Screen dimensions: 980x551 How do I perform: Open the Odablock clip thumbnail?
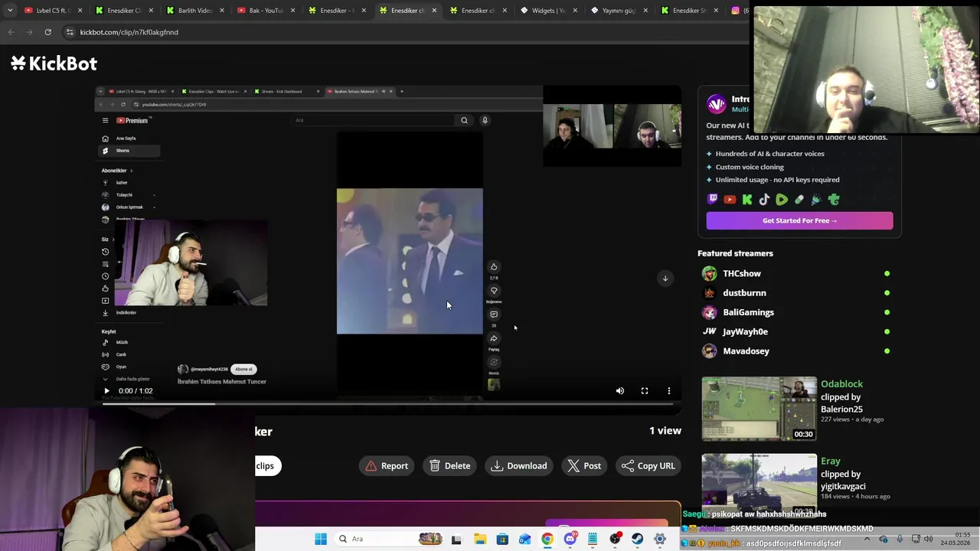759,409
